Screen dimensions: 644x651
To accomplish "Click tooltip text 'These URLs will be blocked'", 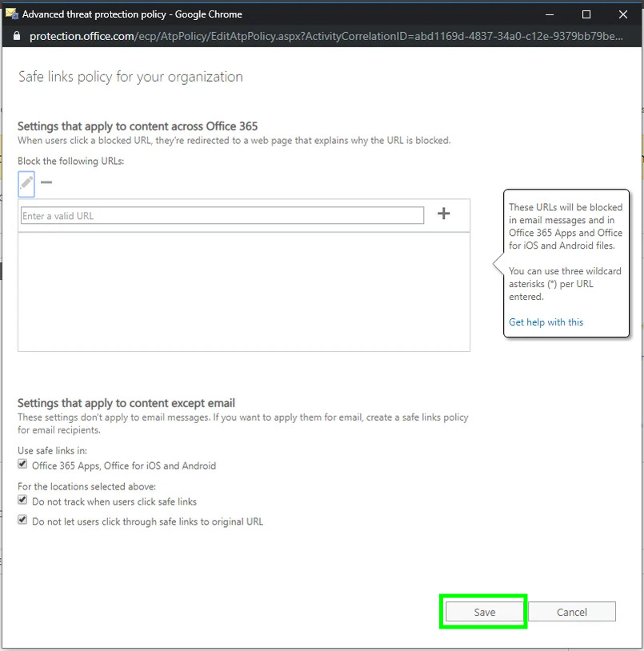I will pos(566,226).
